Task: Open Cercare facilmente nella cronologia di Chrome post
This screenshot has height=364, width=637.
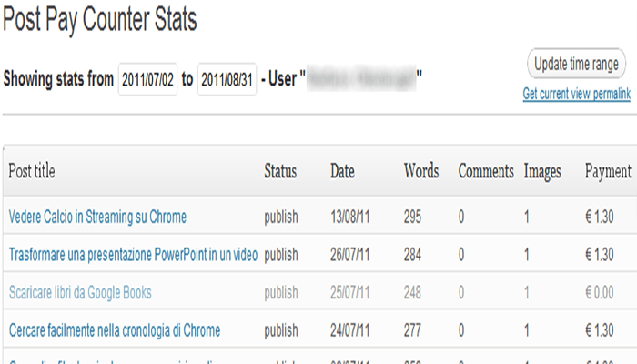Action: click(115, 329)
